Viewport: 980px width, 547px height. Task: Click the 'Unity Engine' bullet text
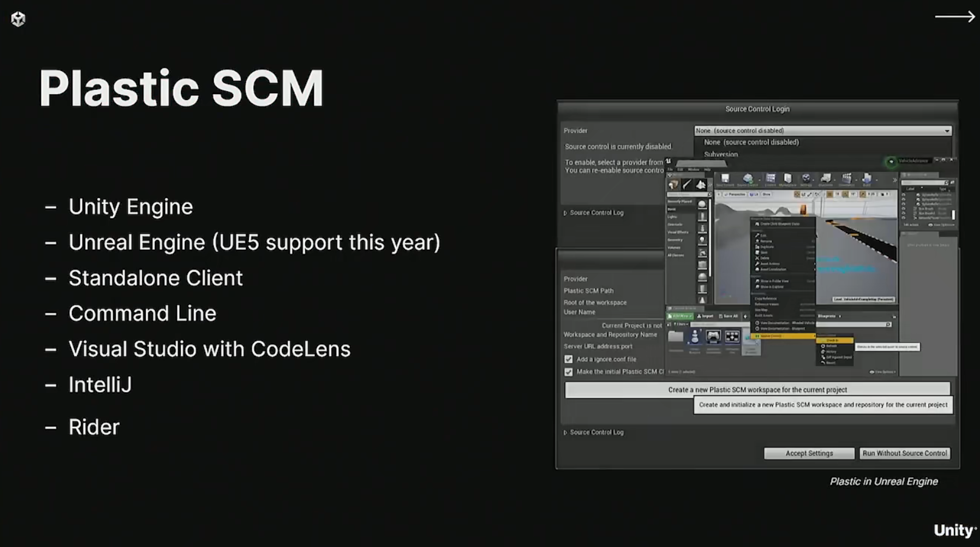point(131,206)
